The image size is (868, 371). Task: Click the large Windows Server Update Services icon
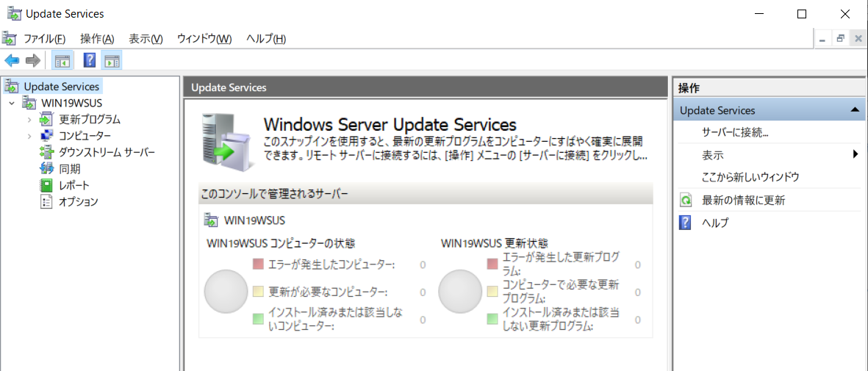(x=228, y=142)
